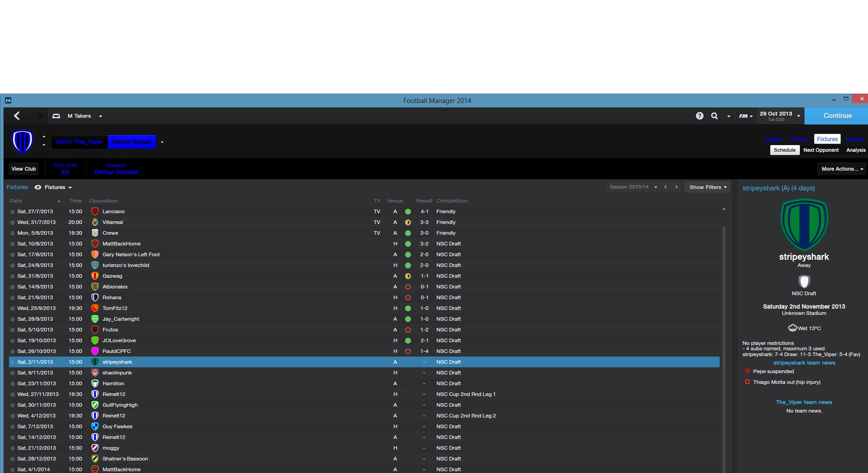Viewport: 868px width, 473px height.
Task: Select the radio dot for Hamilton fixture
Action: tap(13, 384)
